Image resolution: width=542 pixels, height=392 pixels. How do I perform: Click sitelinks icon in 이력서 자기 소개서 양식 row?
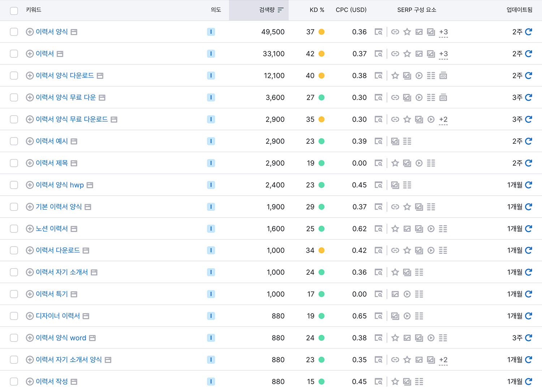395,360
